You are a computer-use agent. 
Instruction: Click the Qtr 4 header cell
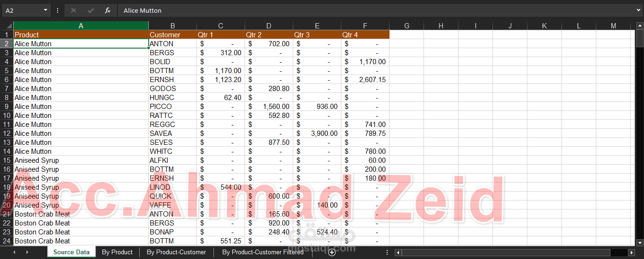click(365, 35)
